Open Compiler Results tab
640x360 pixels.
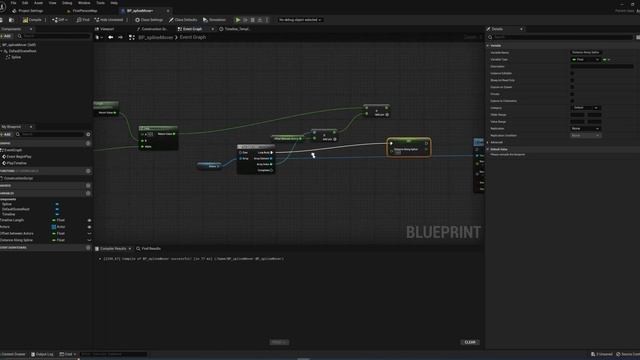[113, 249]
